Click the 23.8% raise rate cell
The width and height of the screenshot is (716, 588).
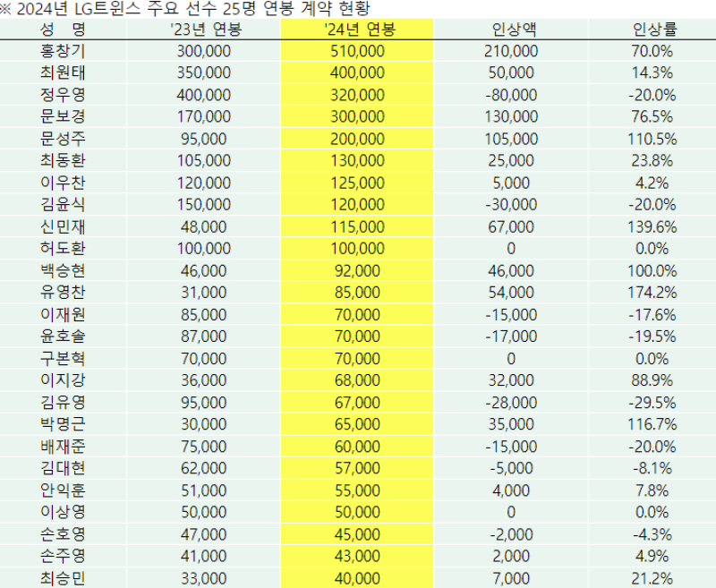652,160
